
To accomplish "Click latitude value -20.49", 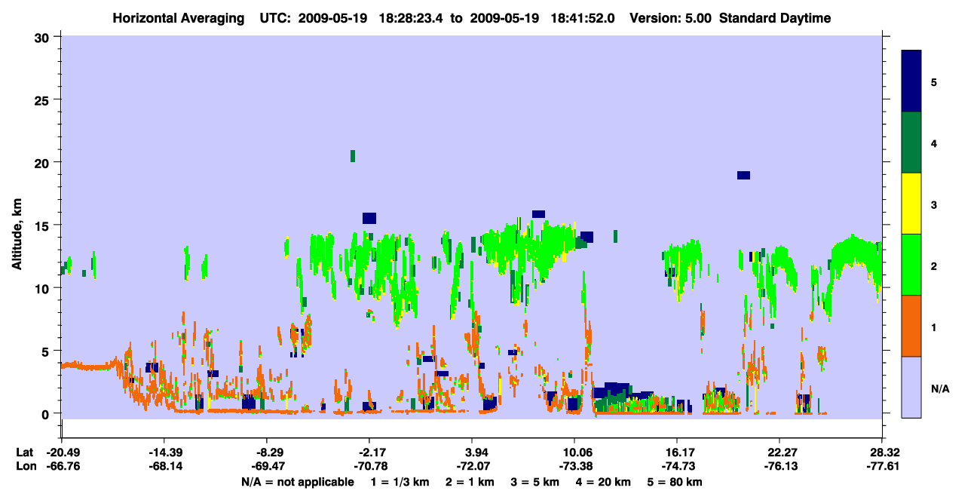I will coord(62,452).
